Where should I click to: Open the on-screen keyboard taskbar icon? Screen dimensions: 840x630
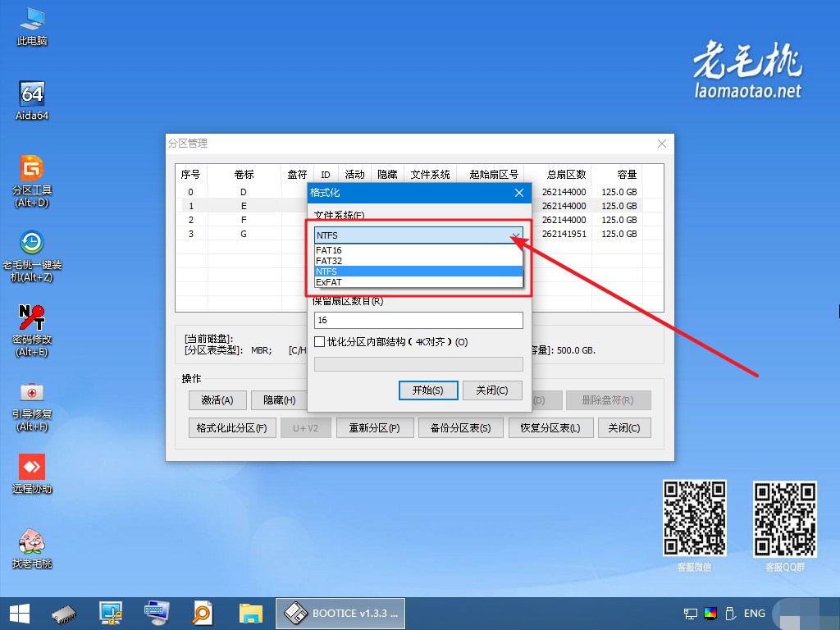pos(157,614)
